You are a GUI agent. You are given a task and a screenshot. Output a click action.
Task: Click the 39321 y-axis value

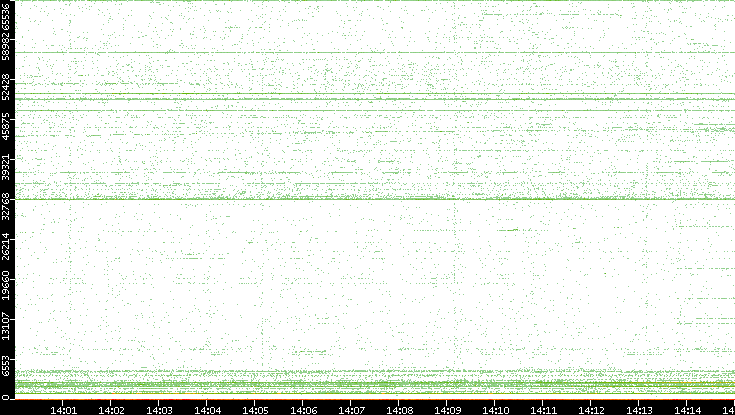pyautogui.click(x=6, y=167)
